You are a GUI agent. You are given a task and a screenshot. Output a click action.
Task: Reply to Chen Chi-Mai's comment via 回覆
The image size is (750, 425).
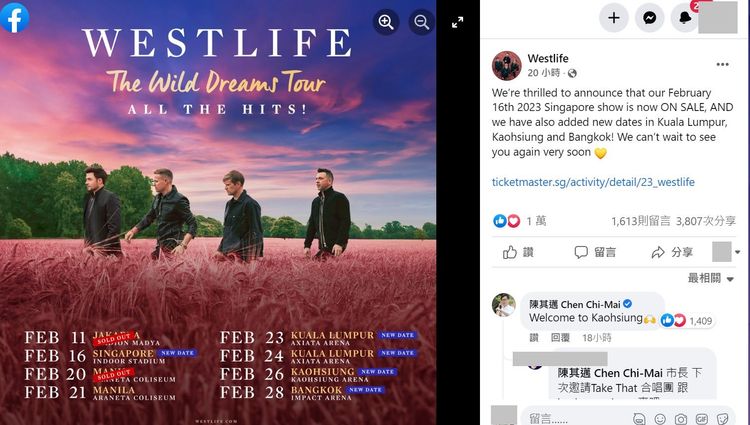click(x=560, y=338)
